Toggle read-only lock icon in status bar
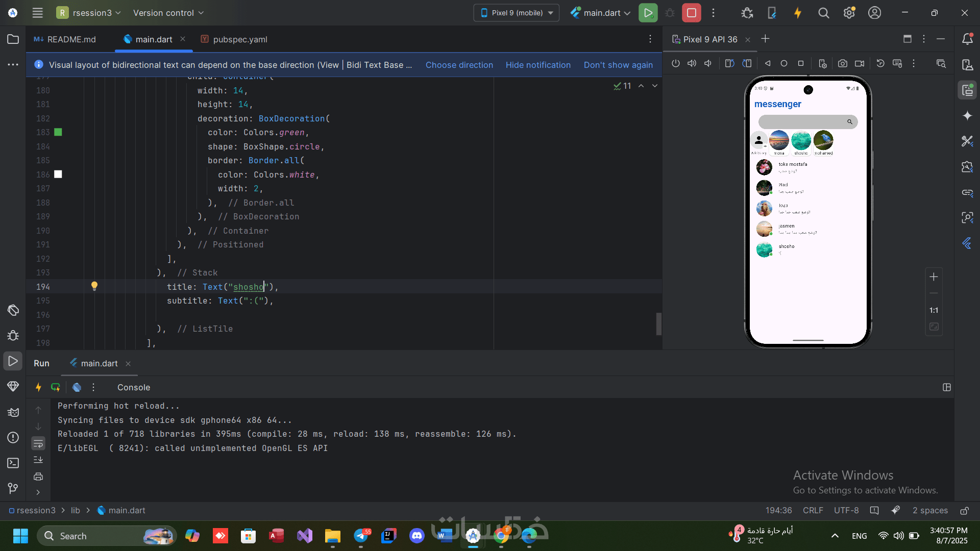 point(964,511)
